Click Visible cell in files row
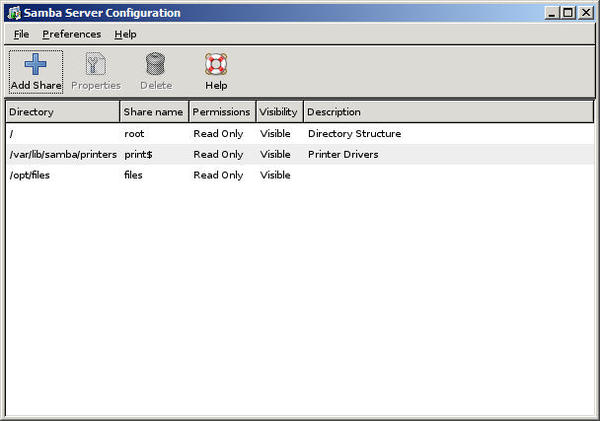This screenshot has width=600, height=421. click(x=275, y=175)
